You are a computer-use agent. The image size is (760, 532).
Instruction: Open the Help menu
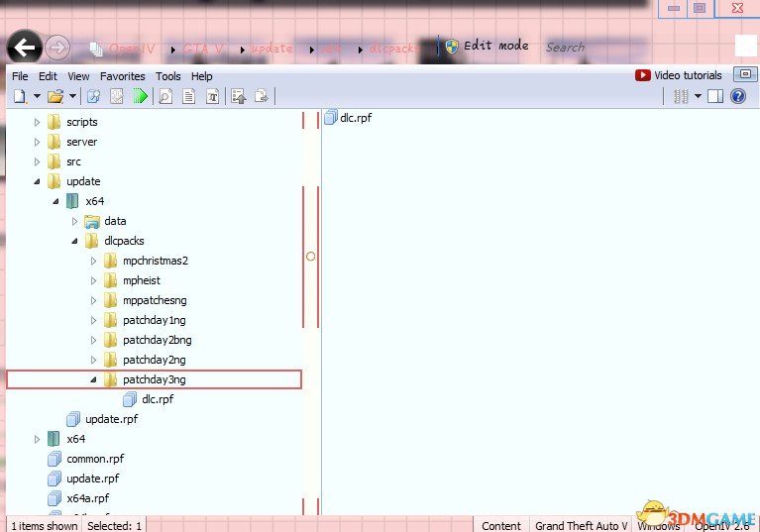(201, 76)
